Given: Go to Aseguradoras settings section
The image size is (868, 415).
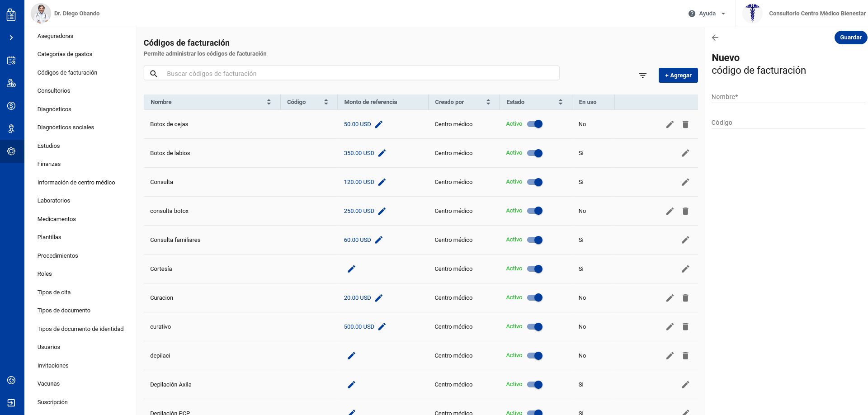Looking at the screenshot, I should tap(55, 36).
